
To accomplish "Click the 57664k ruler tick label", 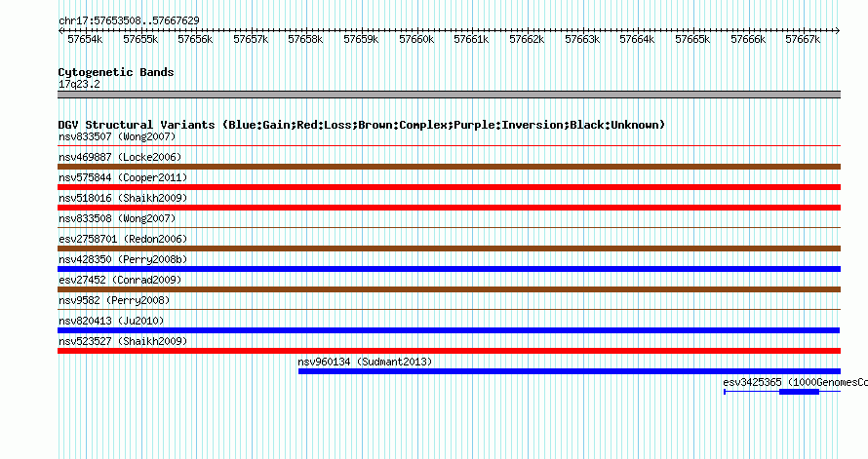I will pos(637,39).
